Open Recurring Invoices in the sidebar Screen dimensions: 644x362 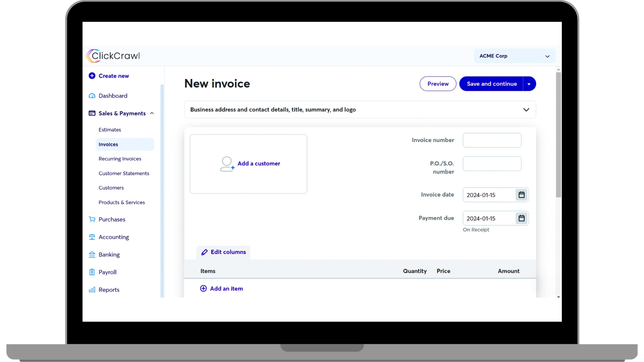(x=120, y=159)
